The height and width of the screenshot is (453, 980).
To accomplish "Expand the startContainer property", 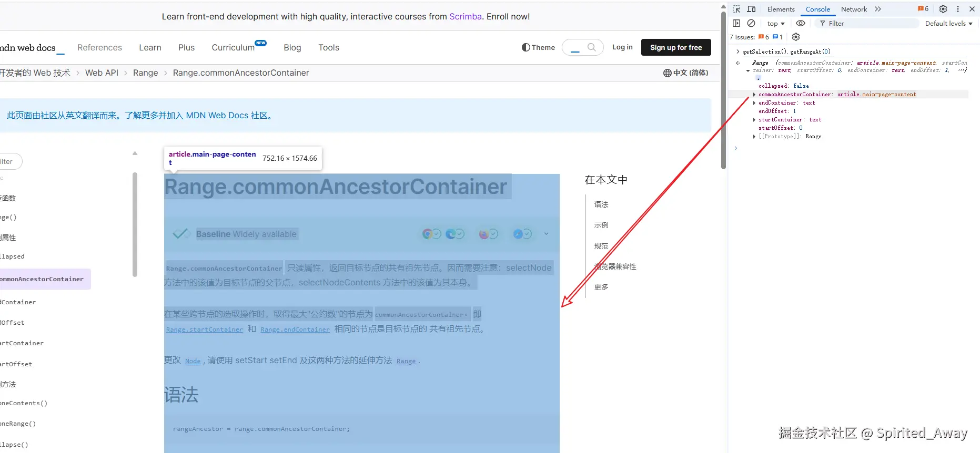I will (x=754, y=120).
